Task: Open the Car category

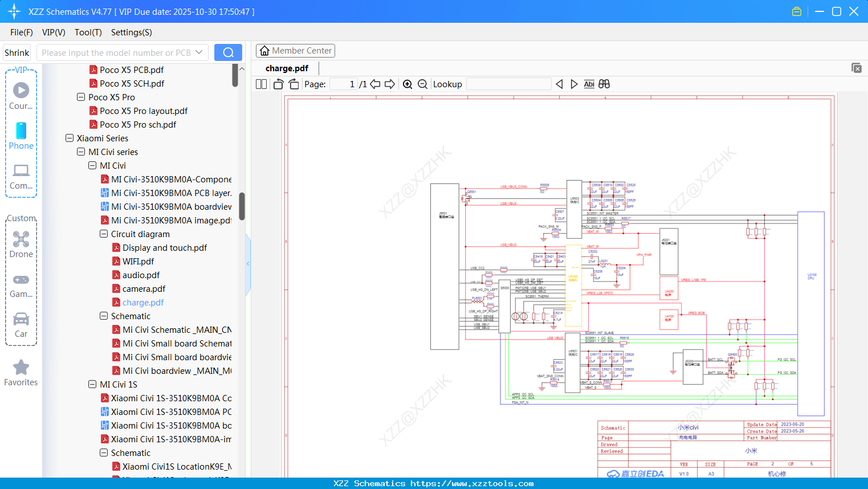Action: point(21,325)
